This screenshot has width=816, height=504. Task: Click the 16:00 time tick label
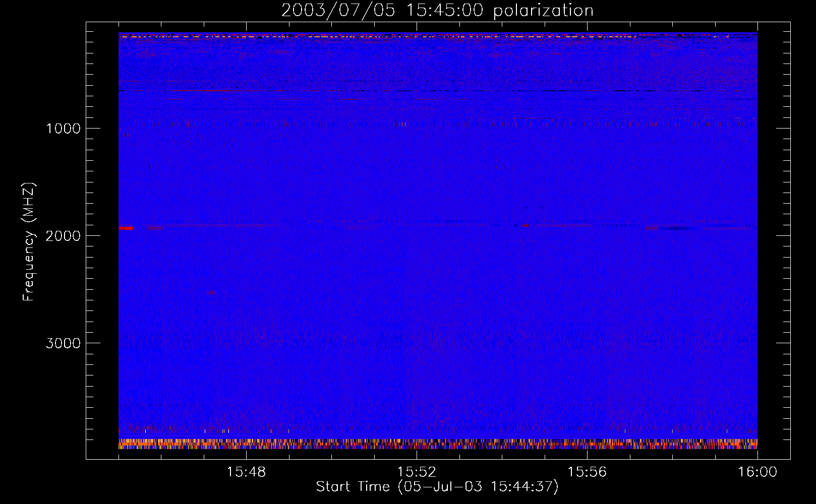pyautogui.click(x=757, y=472)
